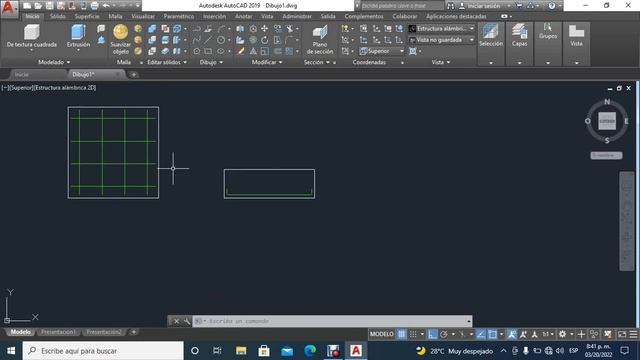The width and height of the screenshot is (640, 360).
Task: Click the Vista panel button at ribbon right
Action: (576, 44)
